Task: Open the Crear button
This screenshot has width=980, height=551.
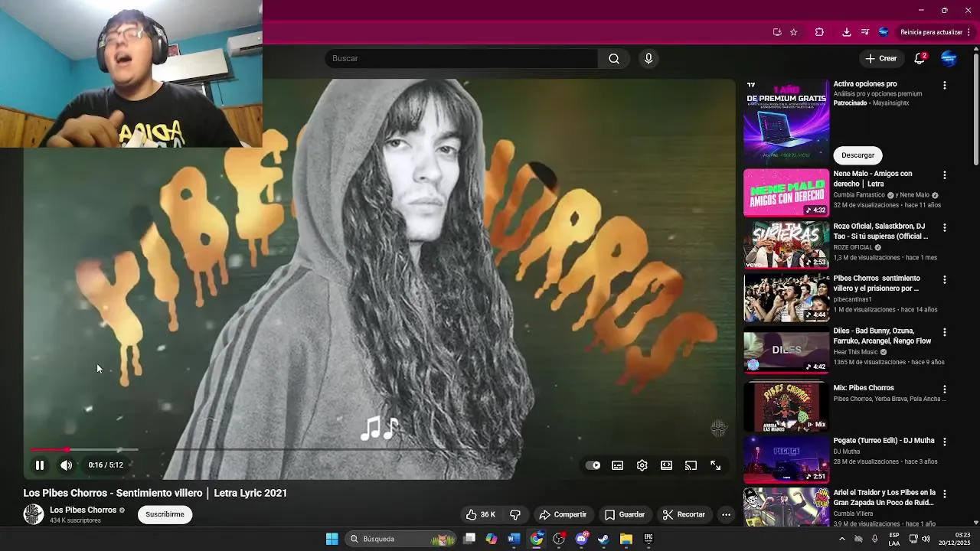Action: tap(880, 58)
